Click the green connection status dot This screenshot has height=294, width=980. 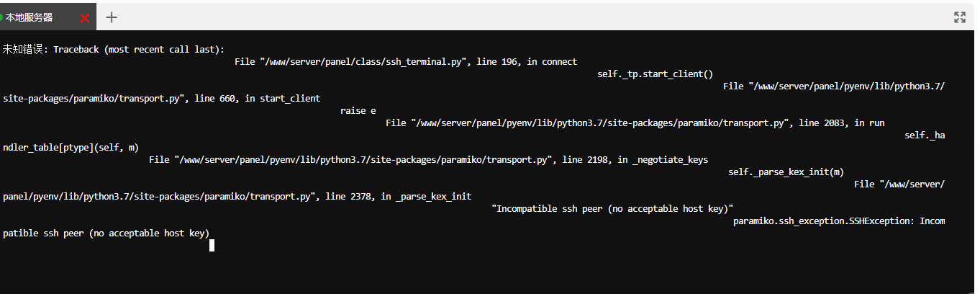[1, 17]
